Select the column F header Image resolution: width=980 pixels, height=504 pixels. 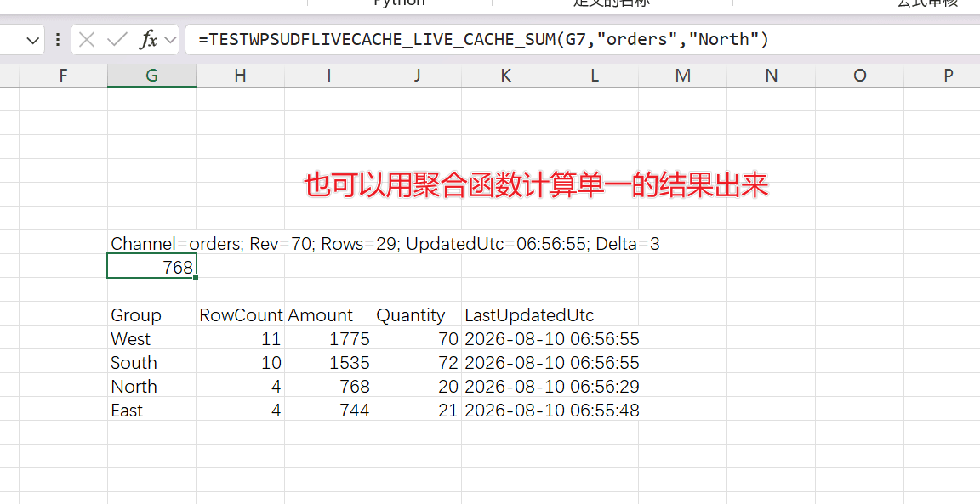63,76
